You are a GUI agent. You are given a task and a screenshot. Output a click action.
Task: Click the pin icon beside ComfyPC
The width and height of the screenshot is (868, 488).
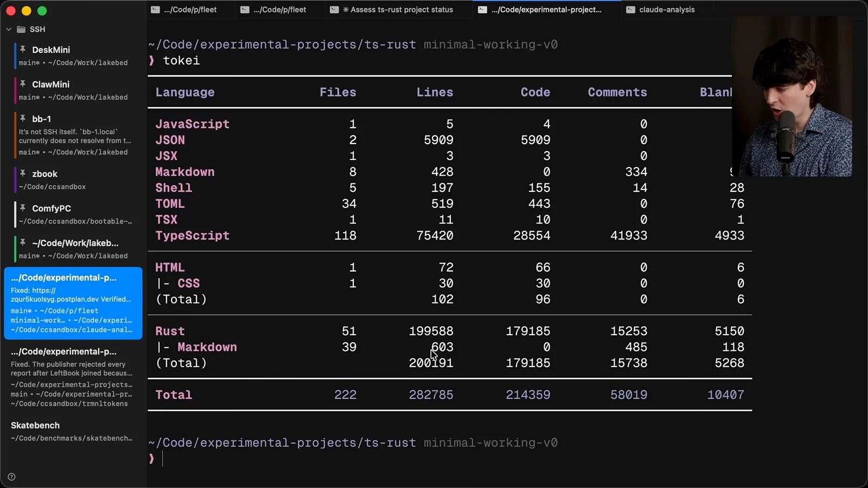pyautogui.click(x=23, y=208)
